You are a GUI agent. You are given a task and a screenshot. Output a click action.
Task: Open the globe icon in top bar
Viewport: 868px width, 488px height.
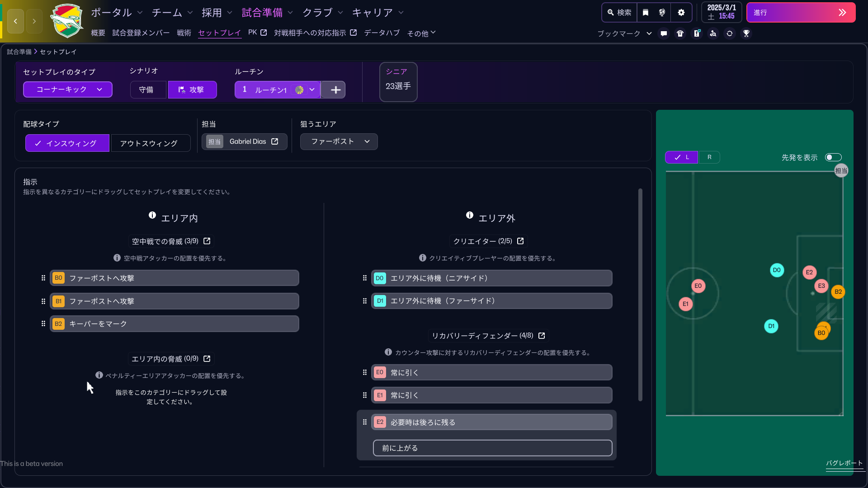662,13
